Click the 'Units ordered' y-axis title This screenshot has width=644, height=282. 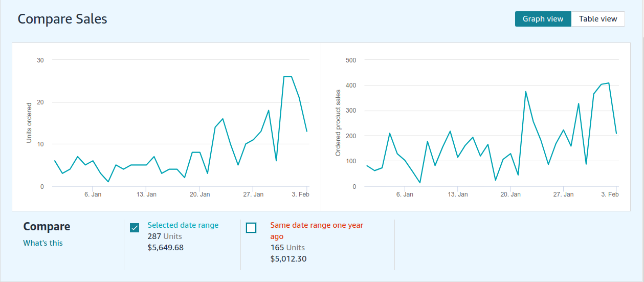click(29, 123)
